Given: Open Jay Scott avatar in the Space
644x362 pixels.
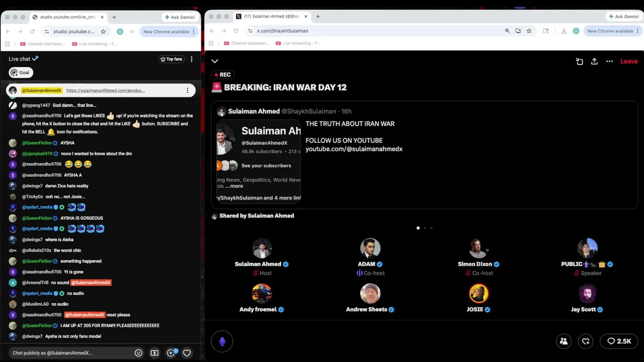Looking at the screenshot, I should pos(587,294).
